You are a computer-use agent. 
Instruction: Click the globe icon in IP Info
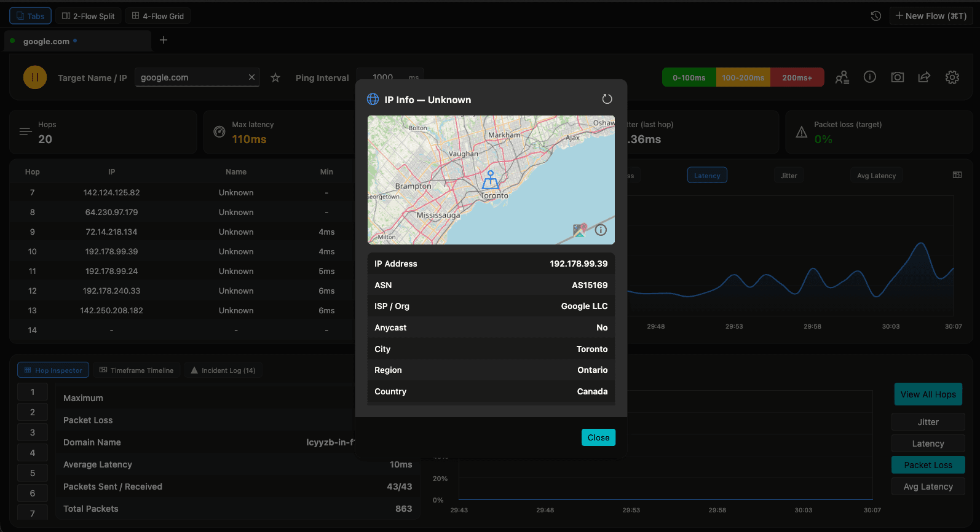pos(373,100)
